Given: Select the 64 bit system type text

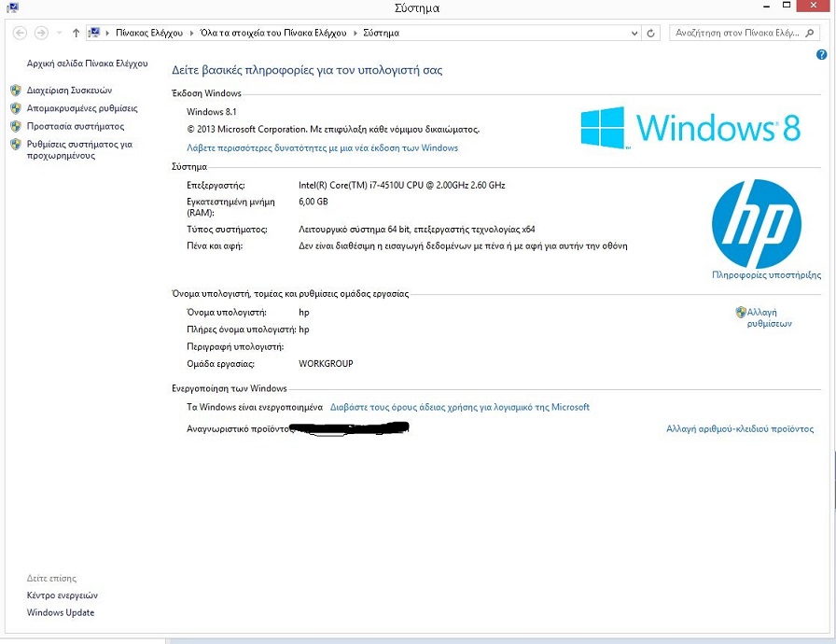Looking at the screenshot, I should [417, 230].
